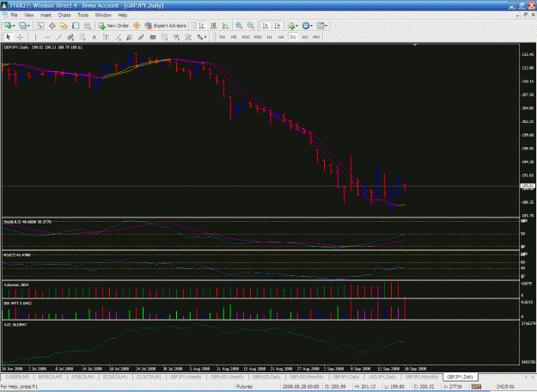Switch chart to bar chart
The image size is (537, 392).
pyautogui.click(x=202, y=26)
